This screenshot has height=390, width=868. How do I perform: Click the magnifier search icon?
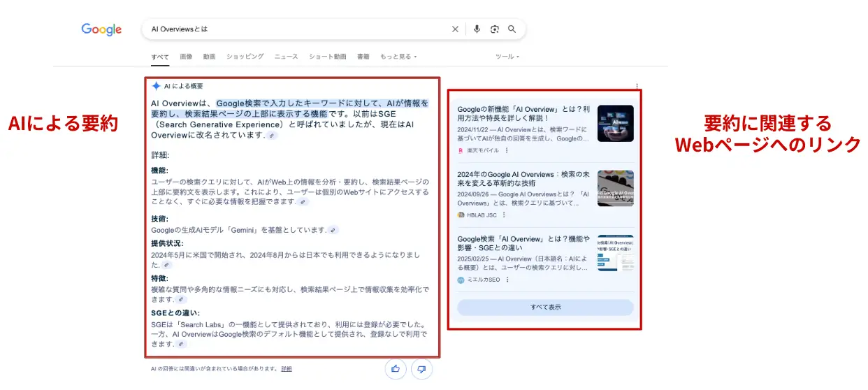[512, 29]
